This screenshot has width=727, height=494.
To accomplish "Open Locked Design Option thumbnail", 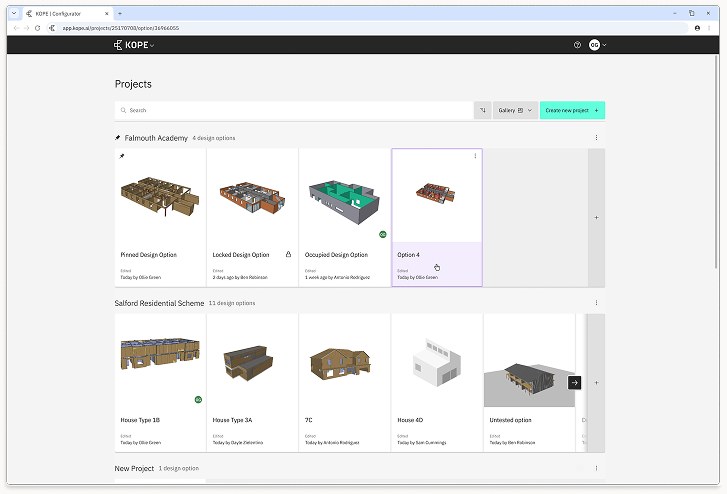I will 252,198.
